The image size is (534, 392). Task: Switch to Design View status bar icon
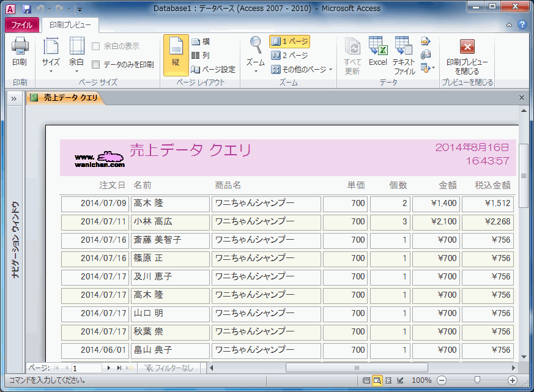[x=400, y=380]
